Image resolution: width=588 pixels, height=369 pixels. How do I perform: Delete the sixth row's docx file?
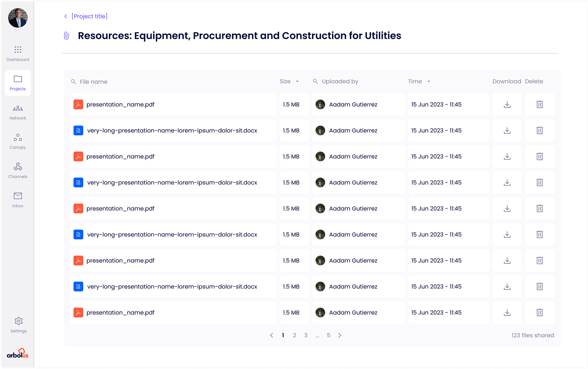pyautogui.click(x=540, y=235)
